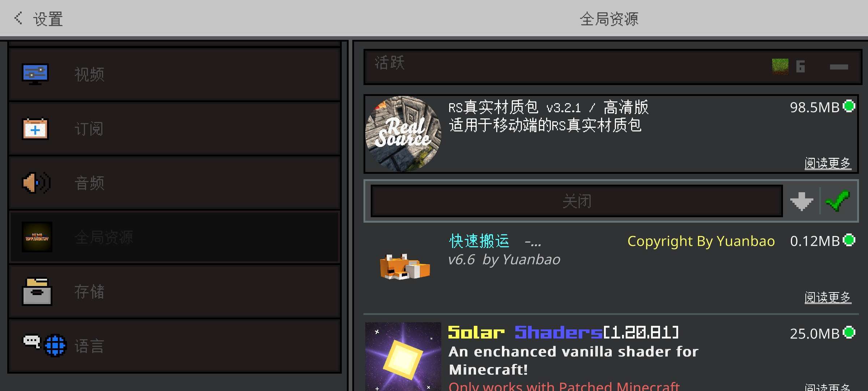Toggle the green checkmark for RS pack
Viewport: 868px width, 391px height.
click(838, 201)
